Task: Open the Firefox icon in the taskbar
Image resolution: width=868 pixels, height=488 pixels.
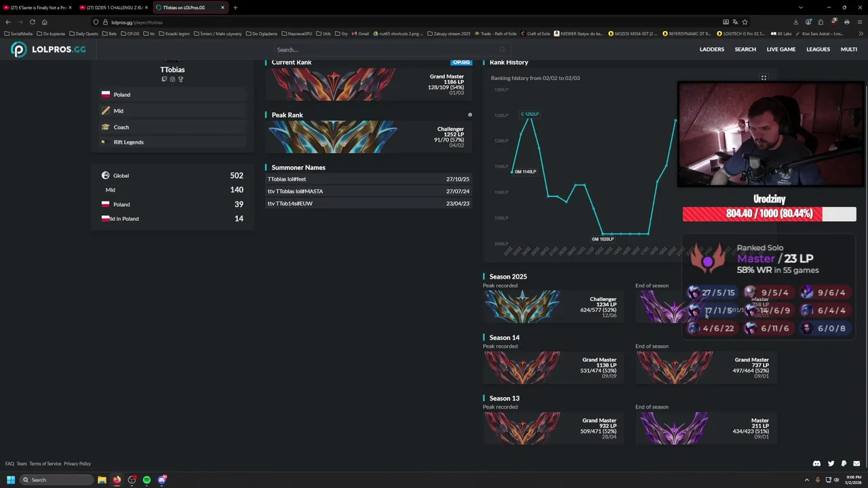Action: pyautogui.click(x=117, y=480)
